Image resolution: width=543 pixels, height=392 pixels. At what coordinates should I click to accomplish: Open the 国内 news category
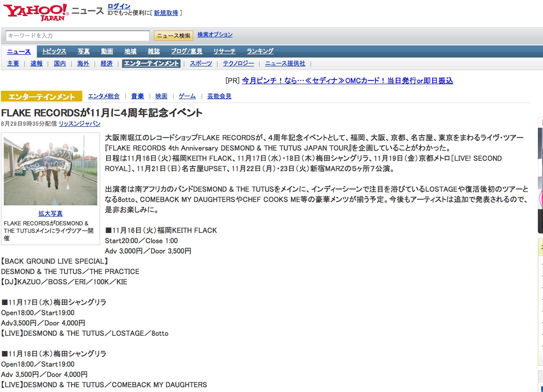(59, 63)
